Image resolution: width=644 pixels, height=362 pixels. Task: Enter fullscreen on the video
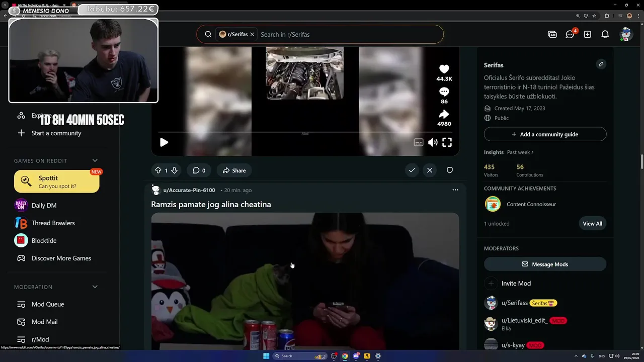[447, 142]
